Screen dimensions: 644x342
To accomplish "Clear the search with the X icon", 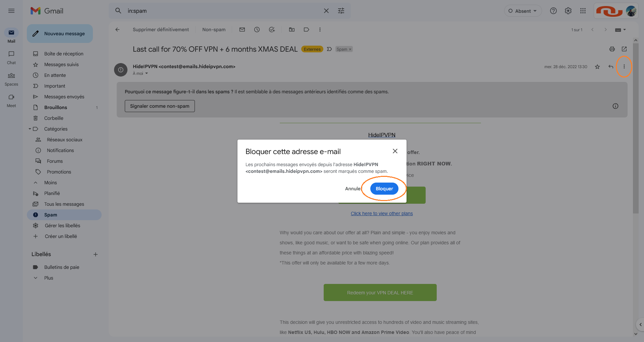I will pos(326,11).
